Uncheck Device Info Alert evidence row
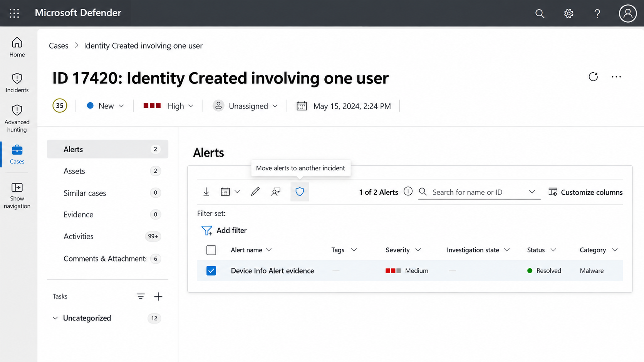The image size is (644, 362). point(211,271)
